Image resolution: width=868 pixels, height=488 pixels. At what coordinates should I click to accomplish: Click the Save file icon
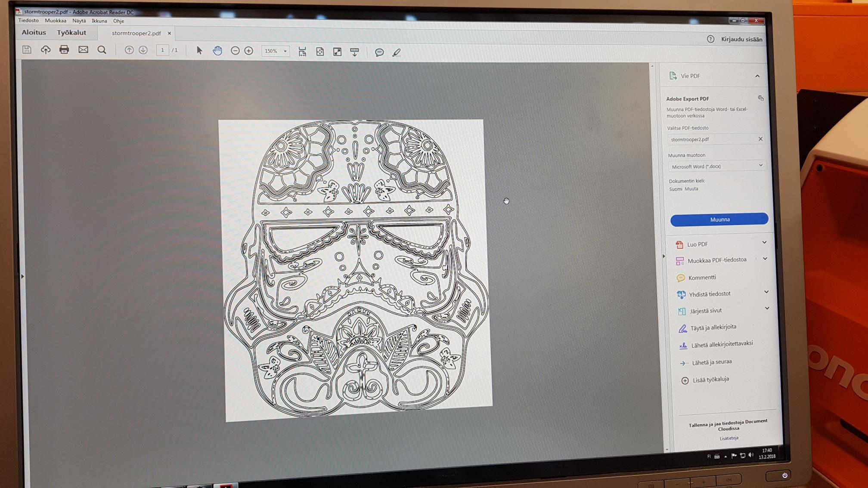pyautogui.click(x=27, y=49)
